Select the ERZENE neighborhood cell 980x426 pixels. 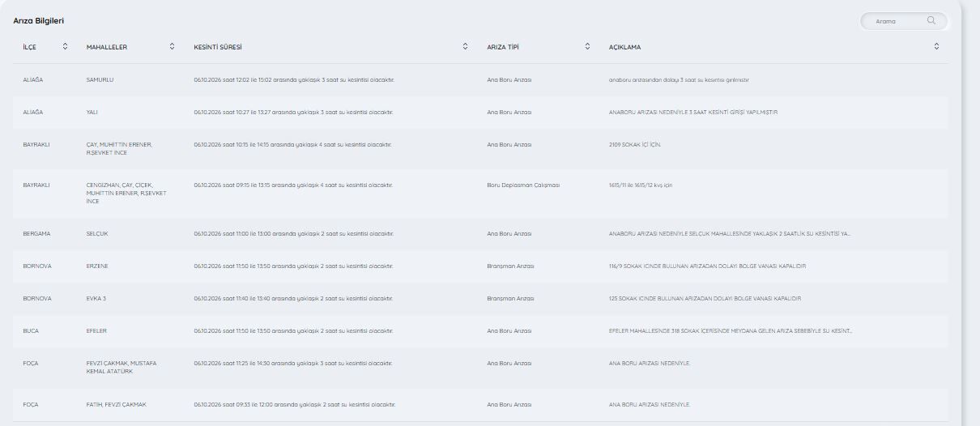[x=97, y=266]
